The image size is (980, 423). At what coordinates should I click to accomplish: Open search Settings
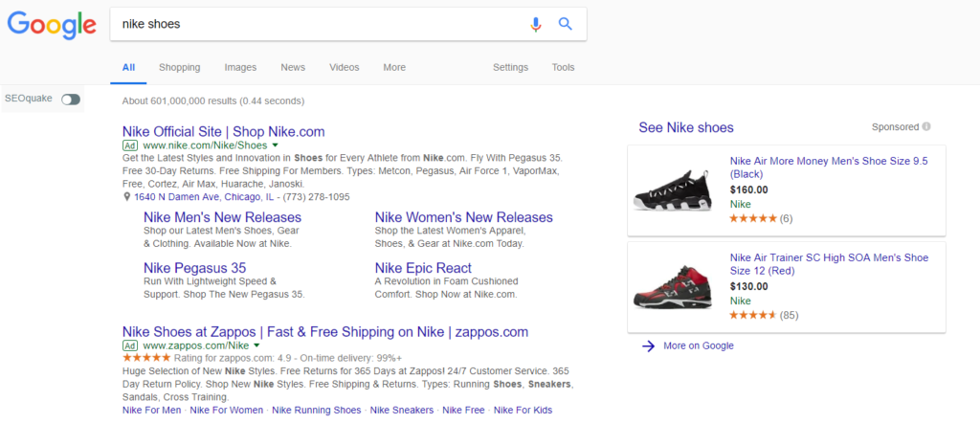coord(511,68)
